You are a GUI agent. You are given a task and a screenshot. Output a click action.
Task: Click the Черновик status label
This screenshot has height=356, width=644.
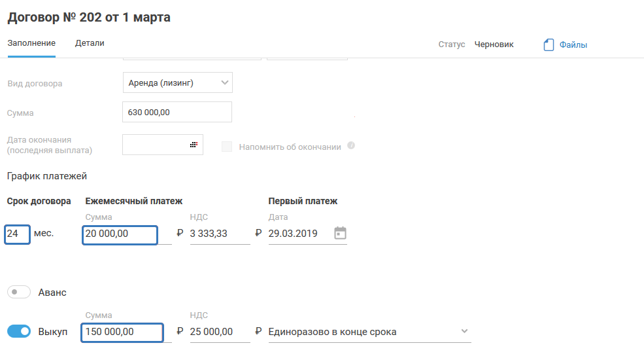(494, 44)
